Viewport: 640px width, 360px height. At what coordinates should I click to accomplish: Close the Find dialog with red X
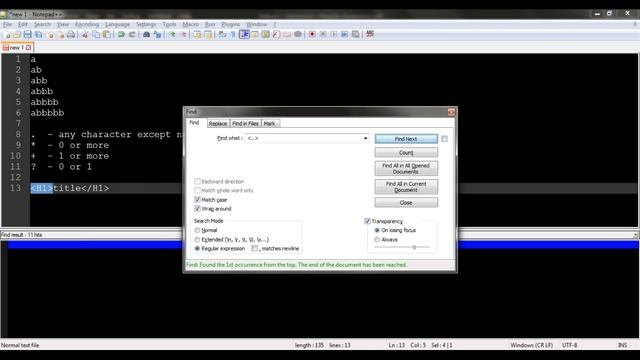[x=451, y=112]
